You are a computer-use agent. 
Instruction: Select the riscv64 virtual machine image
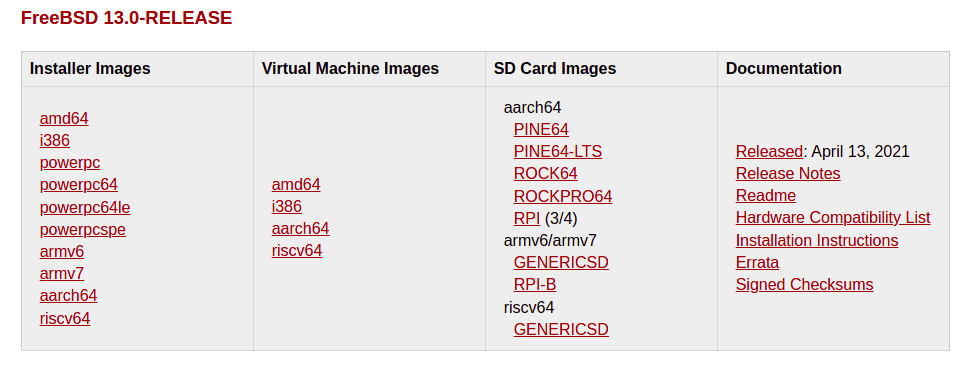pyautogui.click(x=297, y=251)
